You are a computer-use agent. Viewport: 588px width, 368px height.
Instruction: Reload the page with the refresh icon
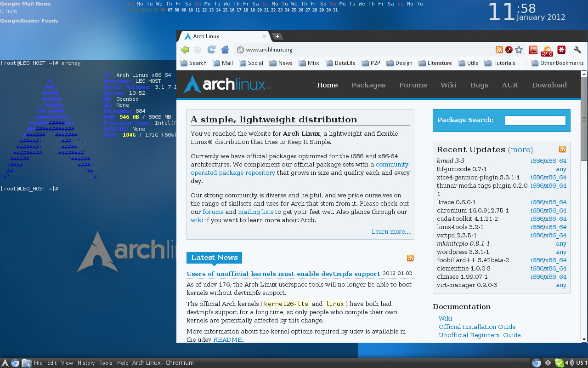click(211, 50)
